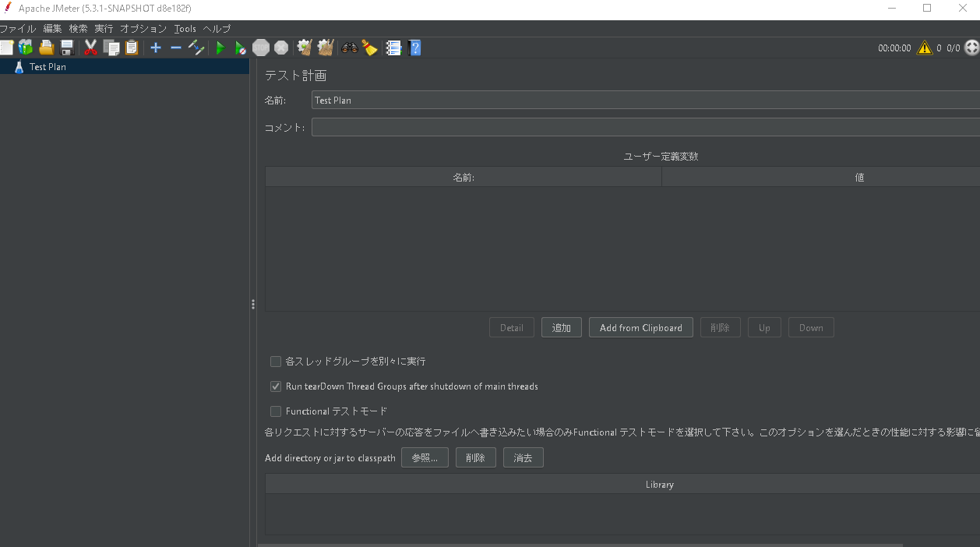
Task: Start the test with green play icon
Action: 220,48
